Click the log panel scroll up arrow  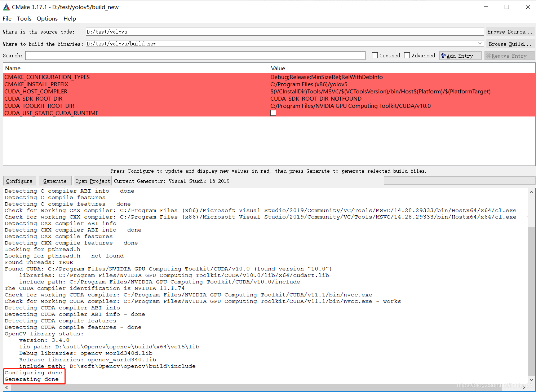531,192
